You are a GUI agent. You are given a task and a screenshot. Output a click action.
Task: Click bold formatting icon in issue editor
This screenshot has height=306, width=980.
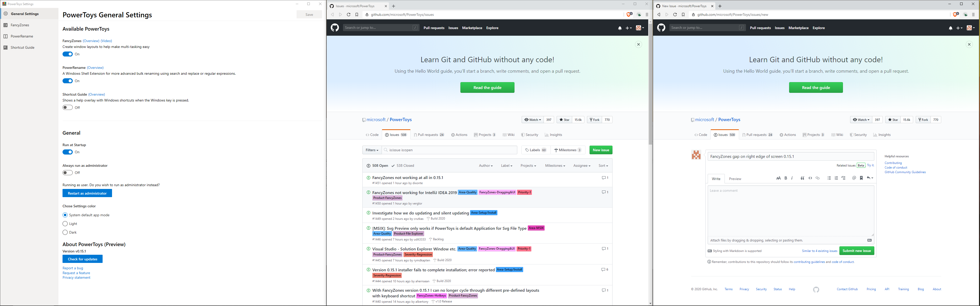(x=786, y=178)
